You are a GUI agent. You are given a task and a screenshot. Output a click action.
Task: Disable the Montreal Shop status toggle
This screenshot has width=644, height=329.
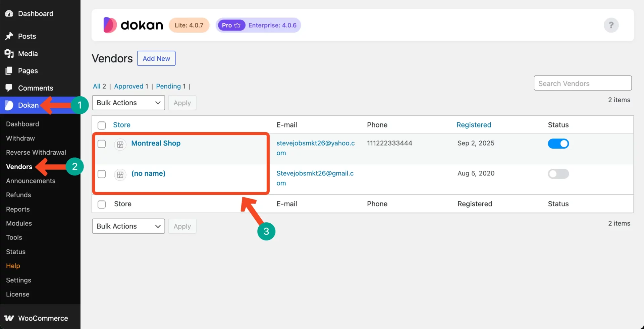click(558, 144)
